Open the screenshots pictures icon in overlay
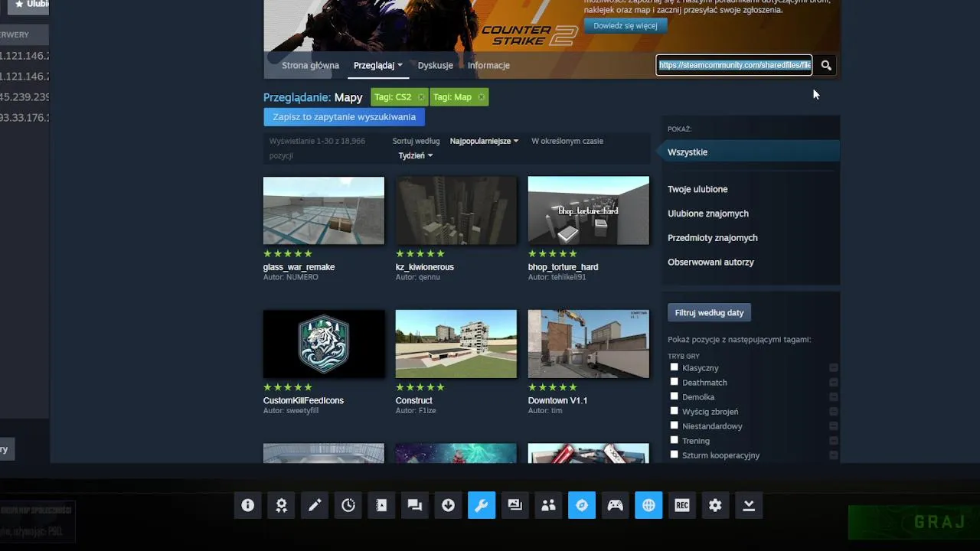This screenshot has height=551, width=980. pyautogui.click(x=514, y=505)
